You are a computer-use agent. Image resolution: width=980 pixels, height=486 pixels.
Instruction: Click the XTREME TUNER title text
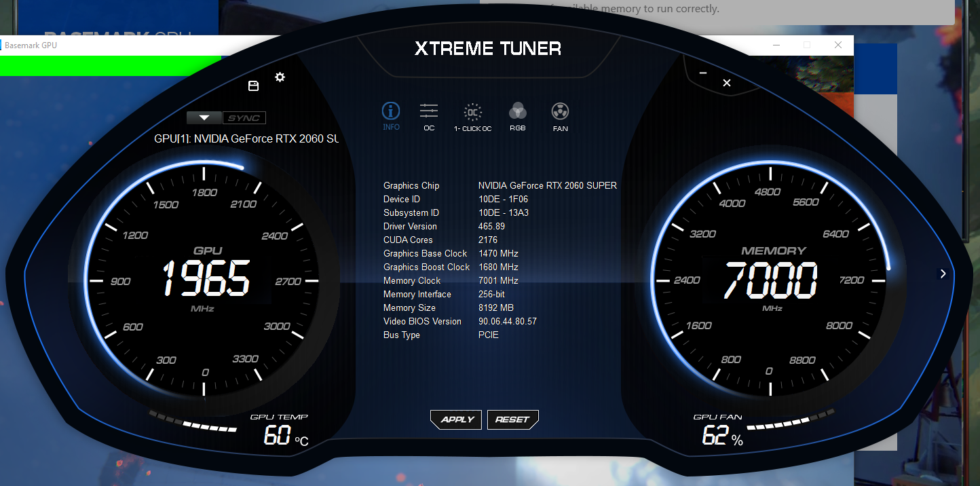click(x=488, y=49)
